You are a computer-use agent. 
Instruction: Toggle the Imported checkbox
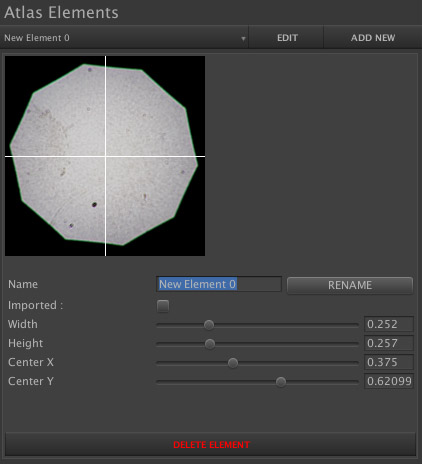point(163,306)
